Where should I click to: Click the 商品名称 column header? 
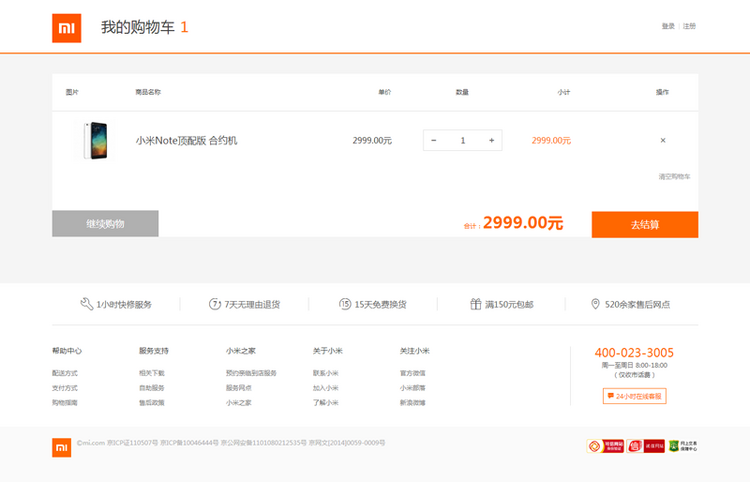pos(148,92)
